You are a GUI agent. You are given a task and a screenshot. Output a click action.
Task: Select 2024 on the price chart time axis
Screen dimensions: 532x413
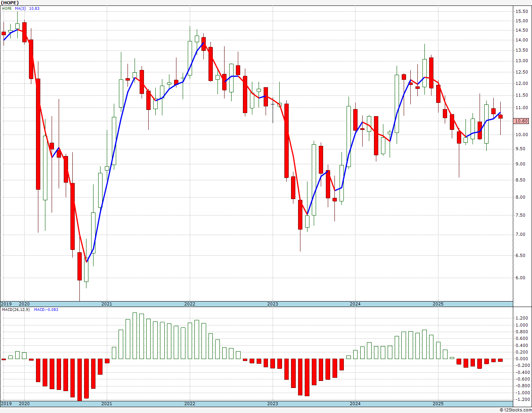click(x=355, y=304)
